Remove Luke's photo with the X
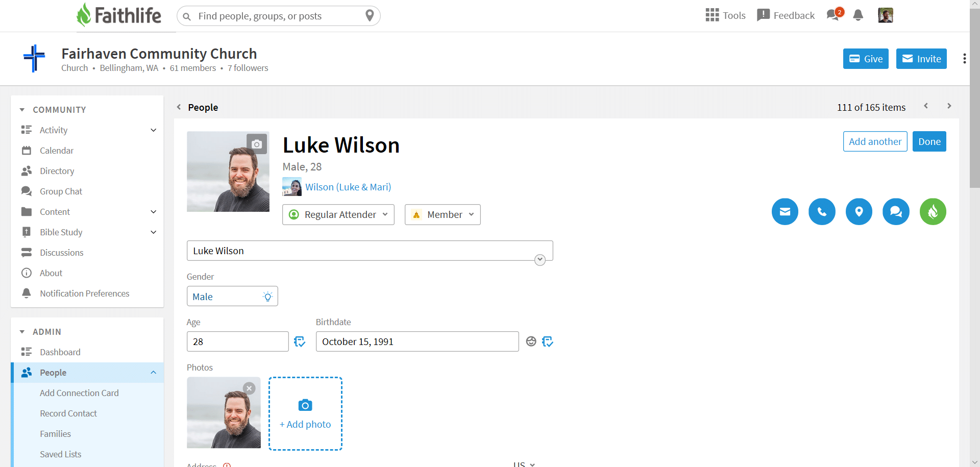The width and height of the screenshot is (980, 467). click(x=249, y=388)
